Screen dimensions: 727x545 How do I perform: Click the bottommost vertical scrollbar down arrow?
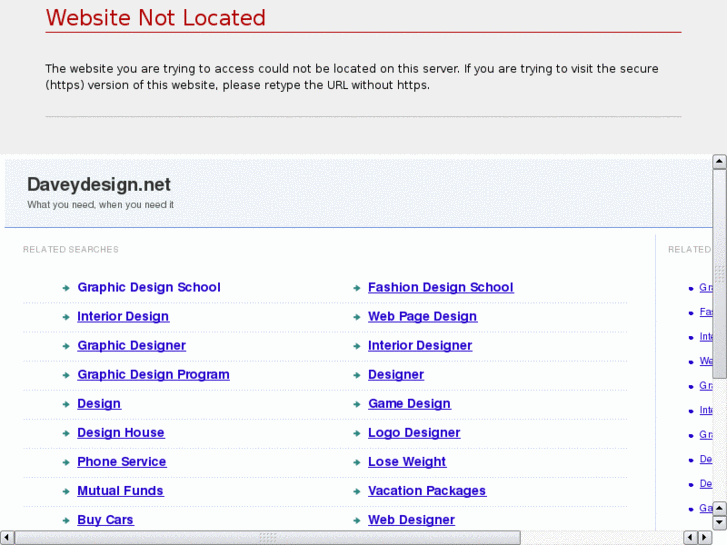coord(719,523)
